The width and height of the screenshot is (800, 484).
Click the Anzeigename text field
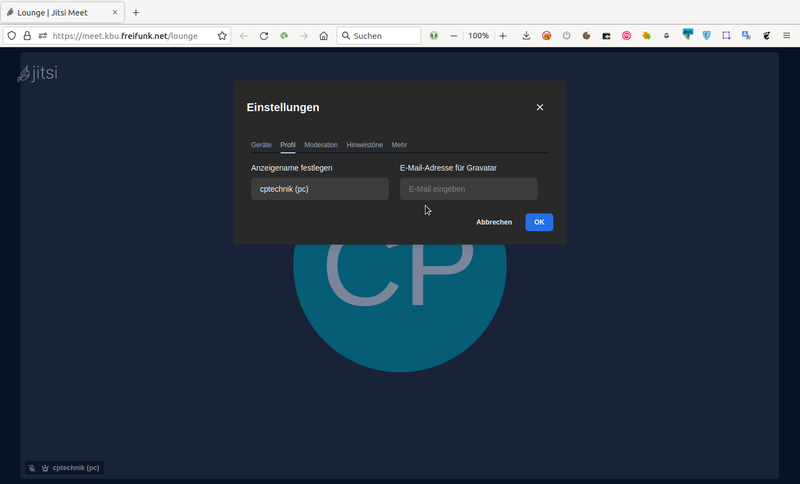tap(319, 189)
